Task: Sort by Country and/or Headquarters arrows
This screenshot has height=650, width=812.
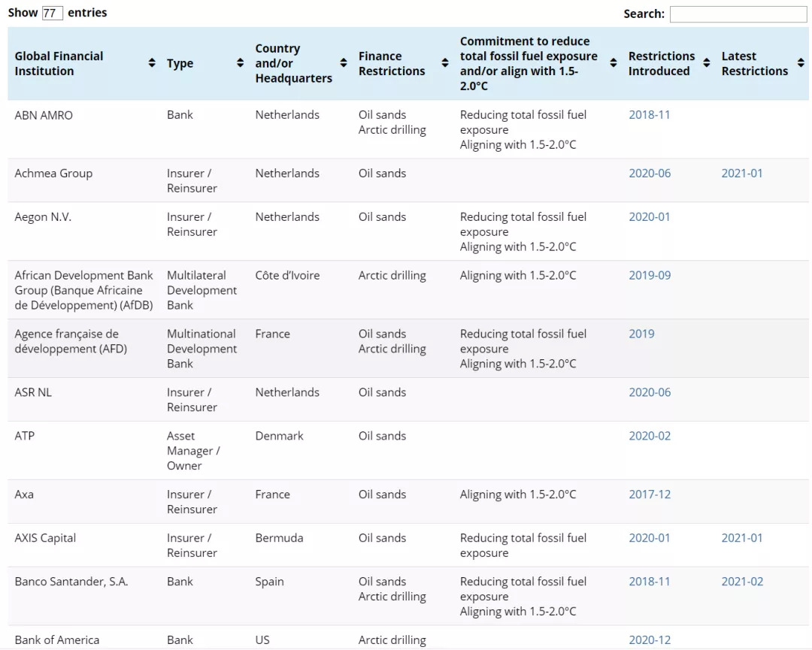Action: [344, 63]
